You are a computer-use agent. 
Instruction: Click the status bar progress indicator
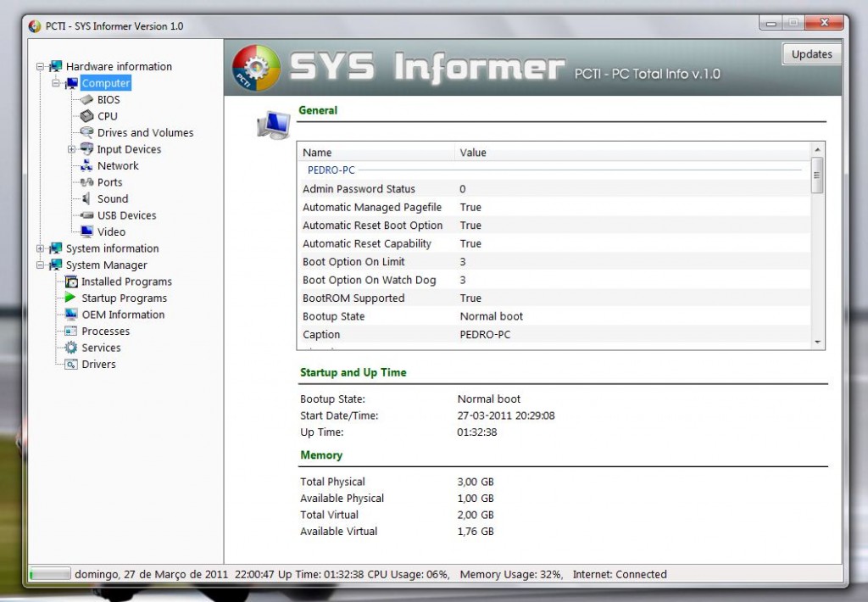[50, 574]
